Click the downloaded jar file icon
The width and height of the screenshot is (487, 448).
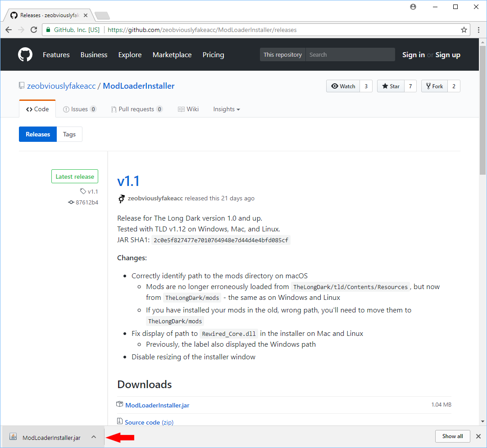point(13,436)
